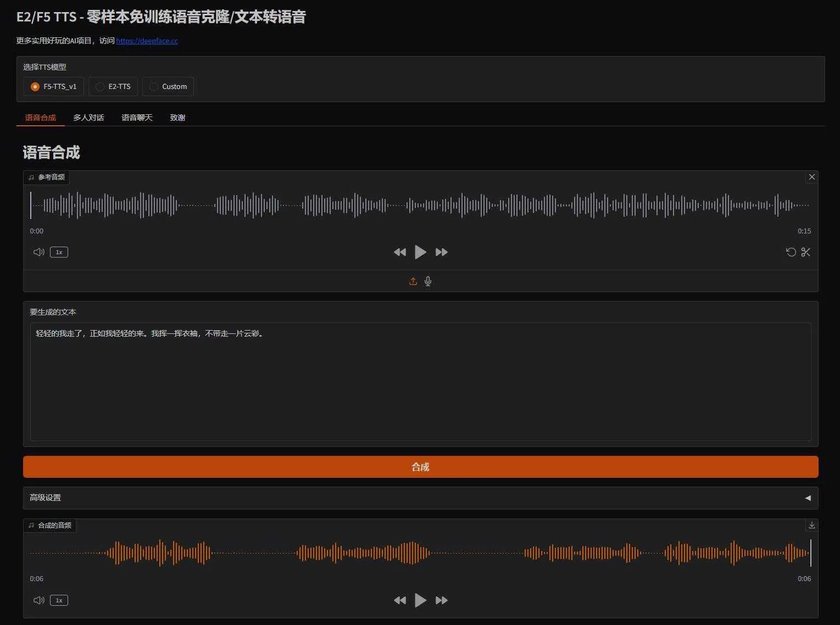Open the deepface.cc hyperlink
Image resolution: width=840 pixels, height=625 pixels.
tap(147, 41)
